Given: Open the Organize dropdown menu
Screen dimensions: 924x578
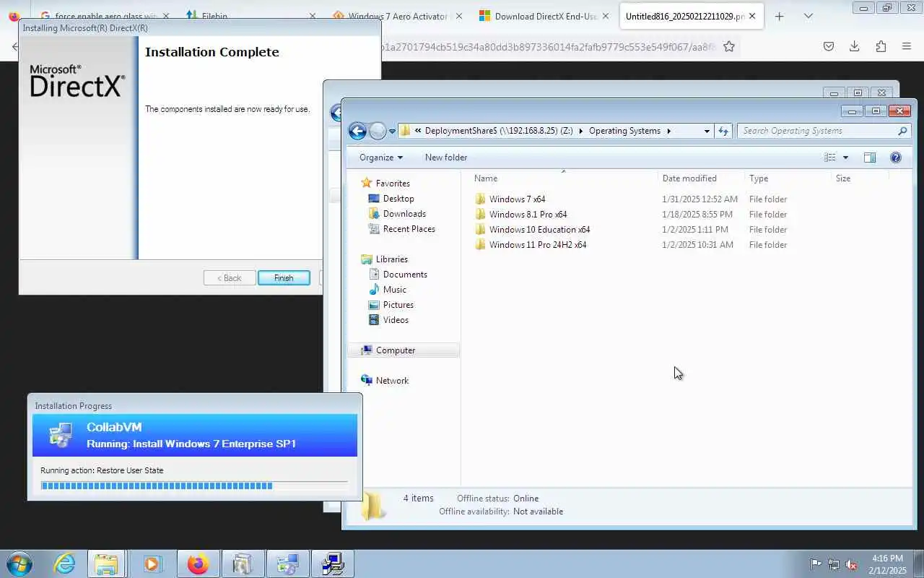Looking at the screenshot, I should pyautogui.click(x=380, y=158).
